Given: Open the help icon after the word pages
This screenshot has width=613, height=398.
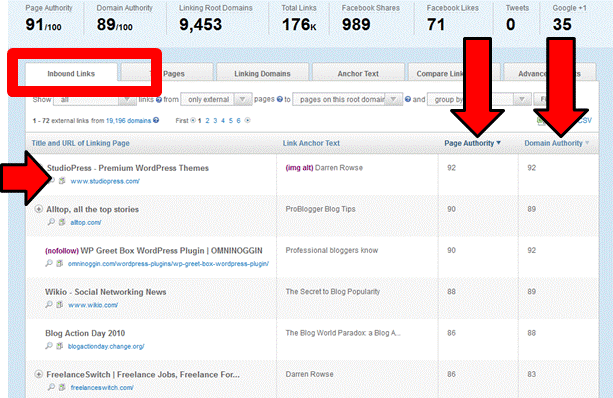Looking at the screenshot, I should 280,99.
